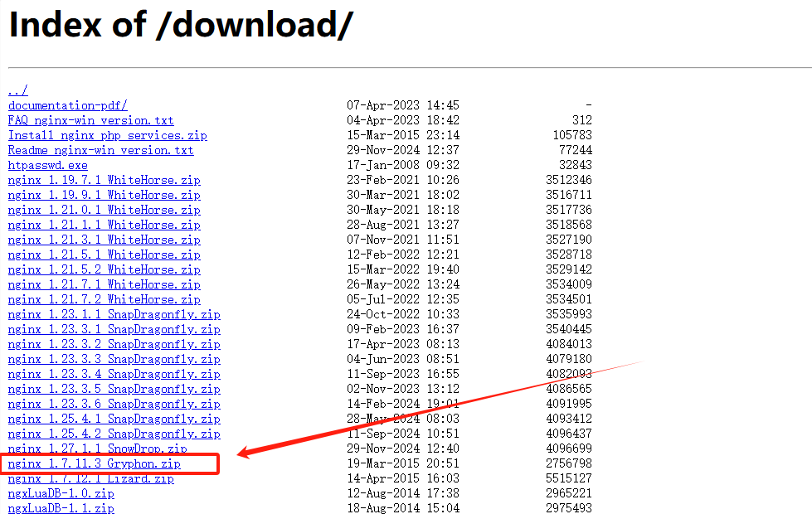The height and width of the screenshot is (514, 812).
Task: Download ngxLuaDB-1.0.zip file
Action: point(61,494)
